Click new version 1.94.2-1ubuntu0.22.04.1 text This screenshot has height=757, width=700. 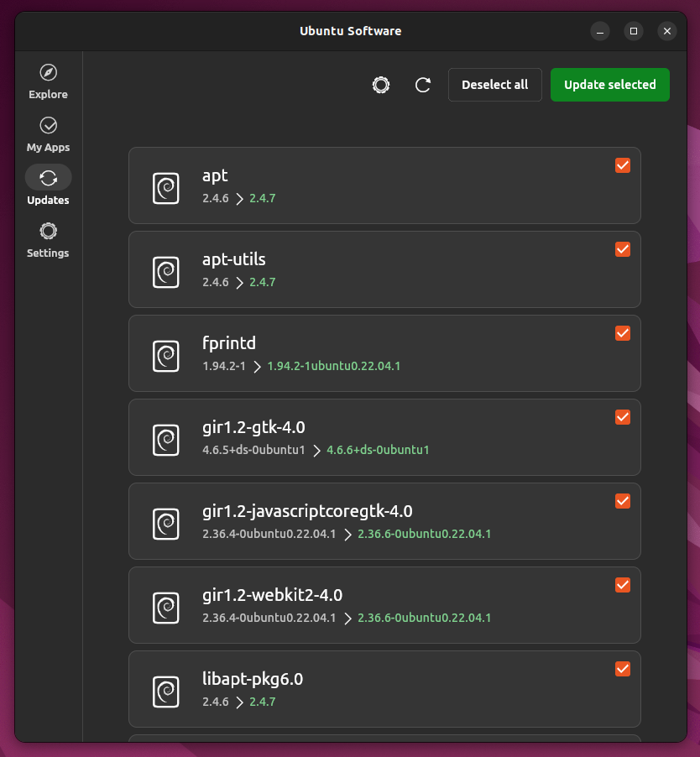click(x=334, y=366)
